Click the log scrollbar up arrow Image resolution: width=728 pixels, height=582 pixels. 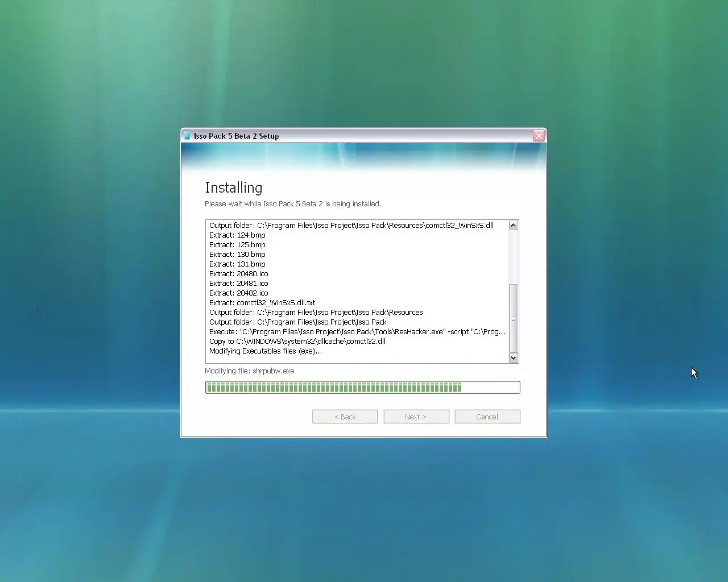513,226
